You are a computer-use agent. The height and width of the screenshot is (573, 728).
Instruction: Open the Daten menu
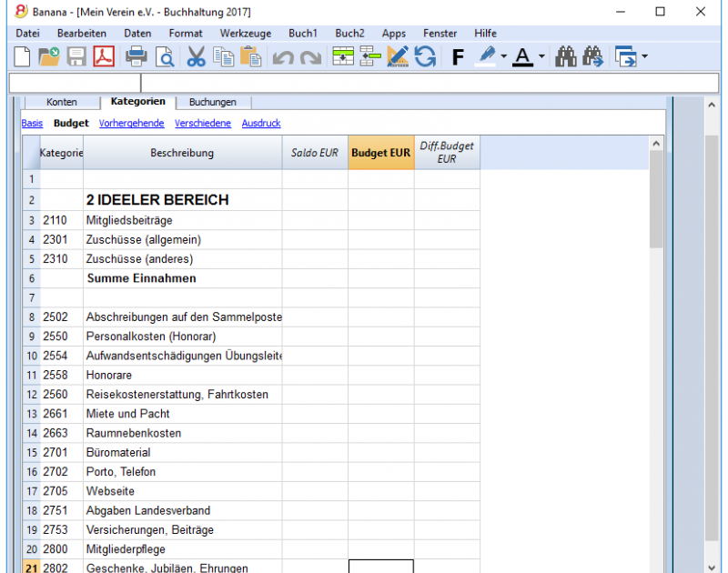point(137,34)
